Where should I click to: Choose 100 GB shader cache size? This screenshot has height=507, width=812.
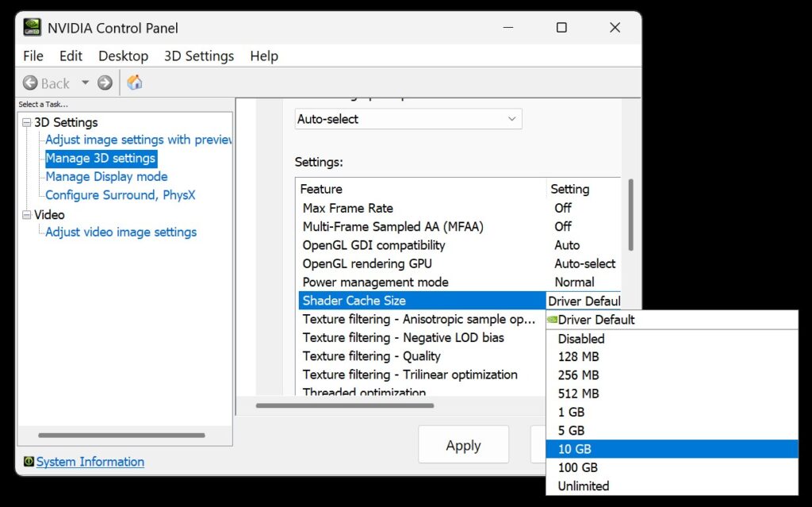(672, 467)
